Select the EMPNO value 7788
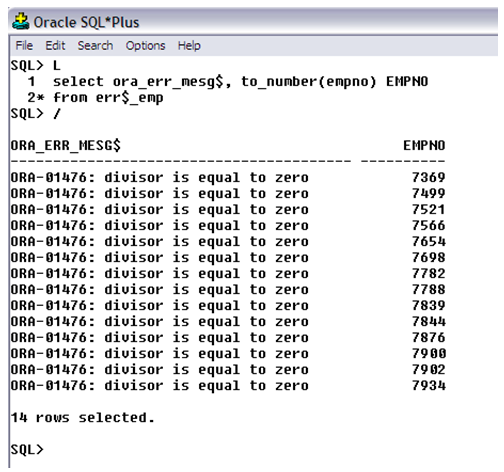The image size is (504, 472). point(428,289)
